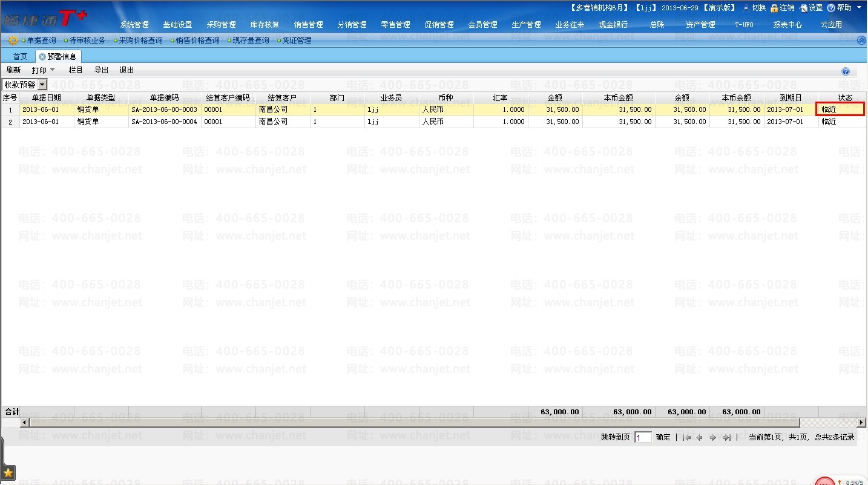Open the 采购价格查询 shortcut link
The width and height of the screenshot is (868, 485).
[x=140, y=41]
